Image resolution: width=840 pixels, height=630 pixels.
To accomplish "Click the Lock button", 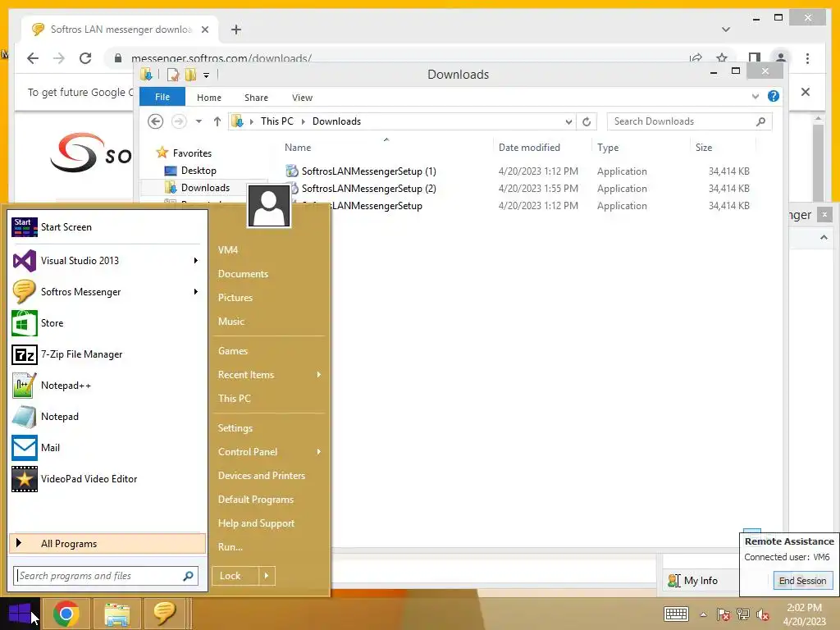I will coord(235,576).
